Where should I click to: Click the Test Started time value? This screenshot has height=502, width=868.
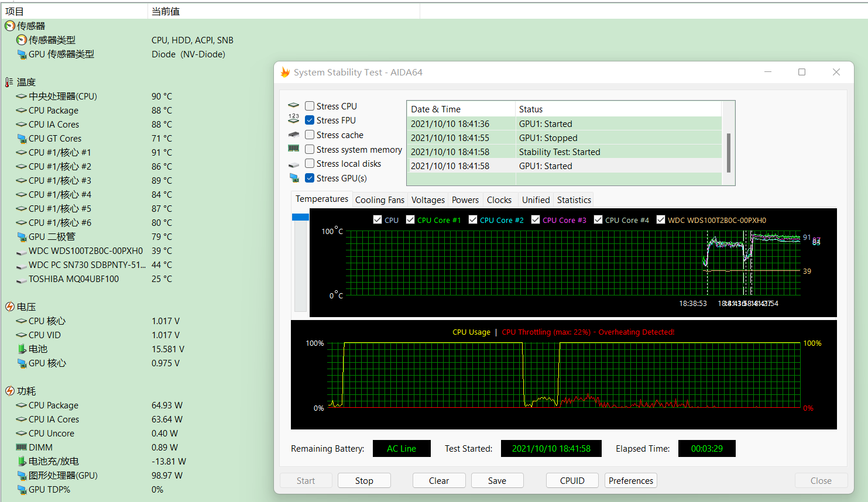pos(551,448)
